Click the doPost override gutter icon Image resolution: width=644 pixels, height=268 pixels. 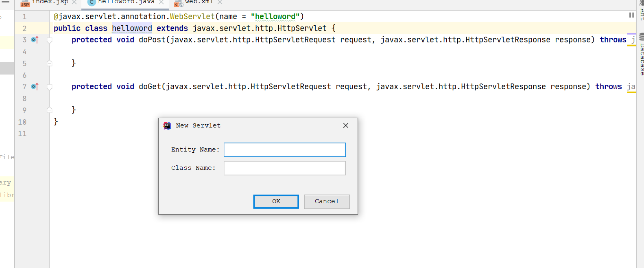35,40
